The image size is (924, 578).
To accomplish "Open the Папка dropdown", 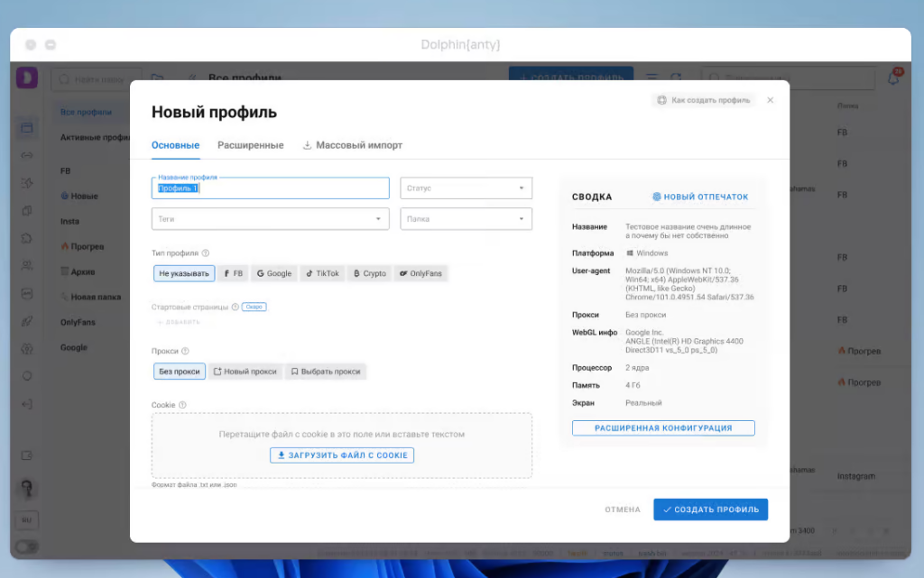I will [467, 219].
